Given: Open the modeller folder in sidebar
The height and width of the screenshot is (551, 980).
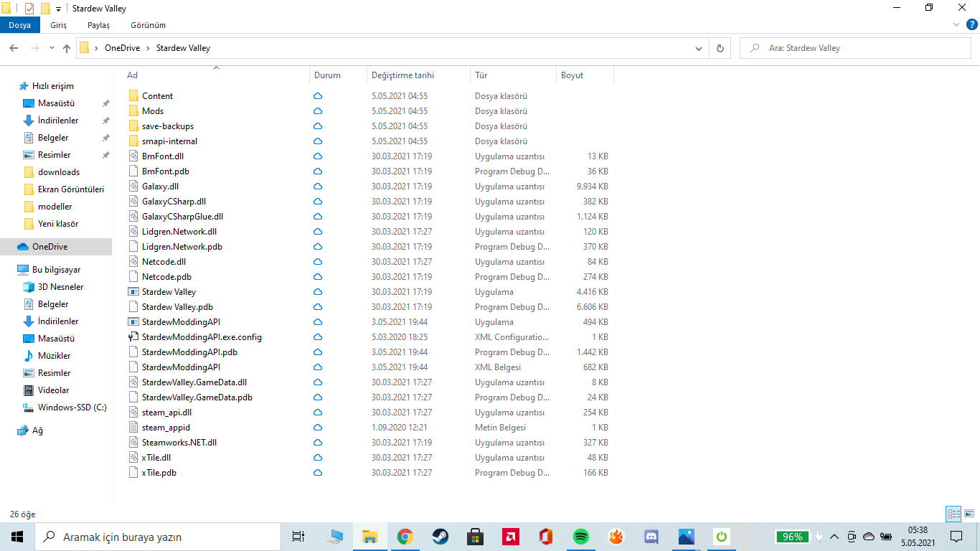Looking at the screenshot, I should [55, 207].
